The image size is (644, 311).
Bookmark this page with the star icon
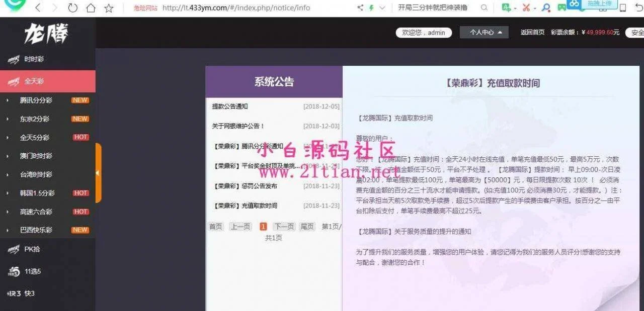click(109, 8)
